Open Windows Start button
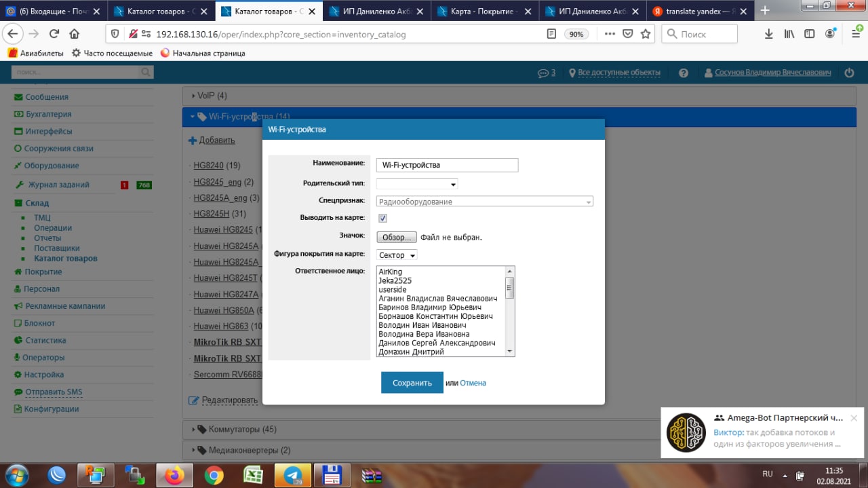 click(x=16, y=474)
